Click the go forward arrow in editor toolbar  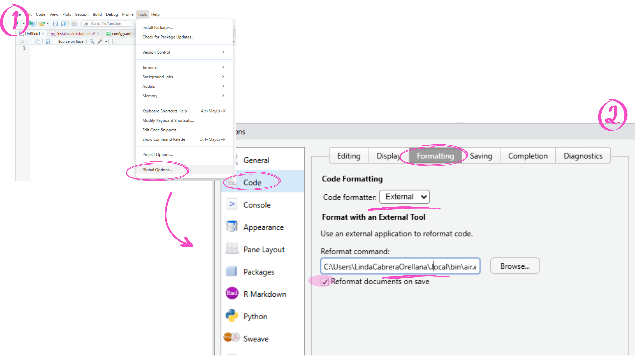[x=27, y=42]
